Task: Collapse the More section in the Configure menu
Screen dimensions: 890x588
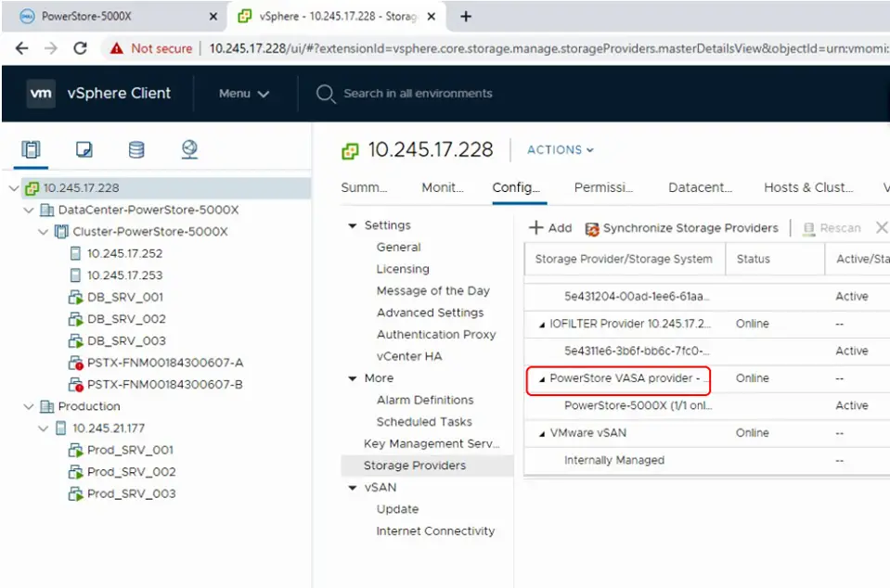Action: [353, 378]
